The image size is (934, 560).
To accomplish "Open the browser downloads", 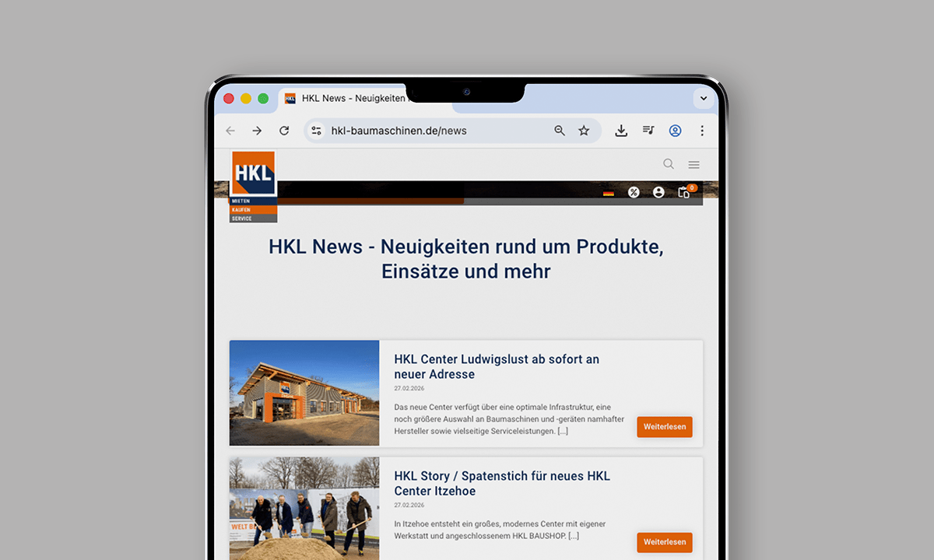I will point(621,131).
